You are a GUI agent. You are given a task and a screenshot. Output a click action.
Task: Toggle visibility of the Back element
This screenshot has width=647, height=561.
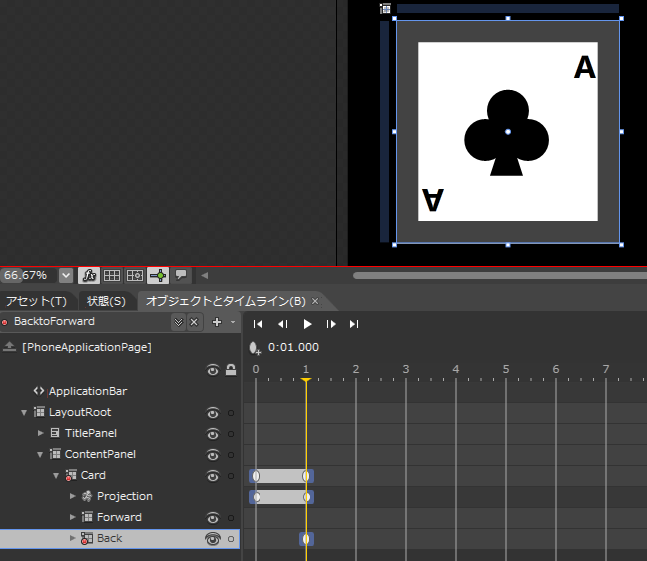[213, 539]
